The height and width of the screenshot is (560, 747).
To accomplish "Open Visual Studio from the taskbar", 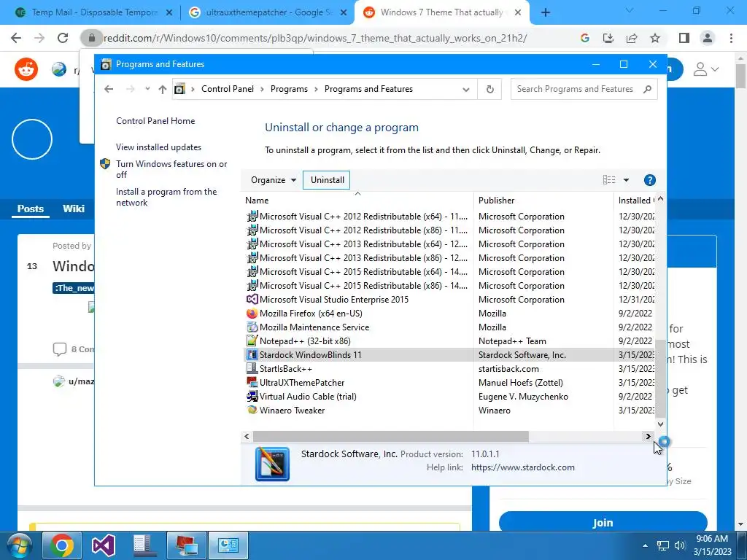I will pyautogui.click(x=103, y=545).
